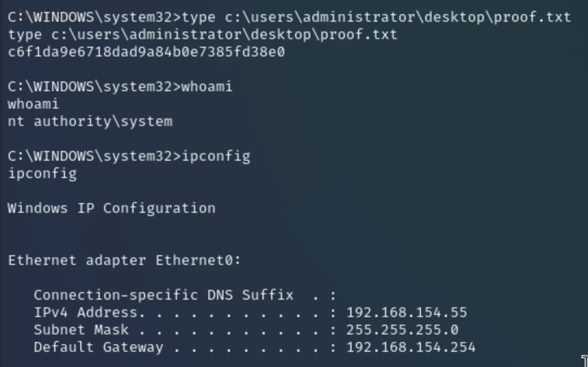Click the 'IPv4 Address' label text
The height and width of the screenshot is (367, 588).
(x=86, y=313)
